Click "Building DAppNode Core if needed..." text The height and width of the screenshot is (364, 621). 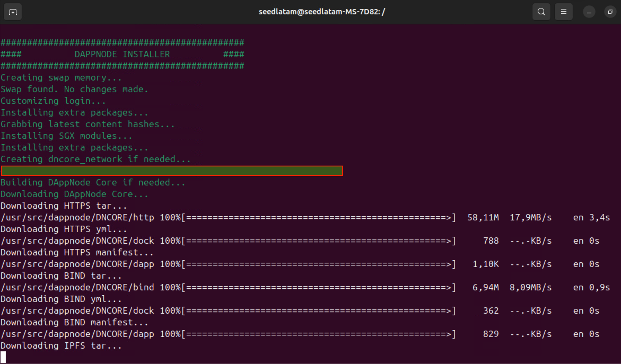93,183
